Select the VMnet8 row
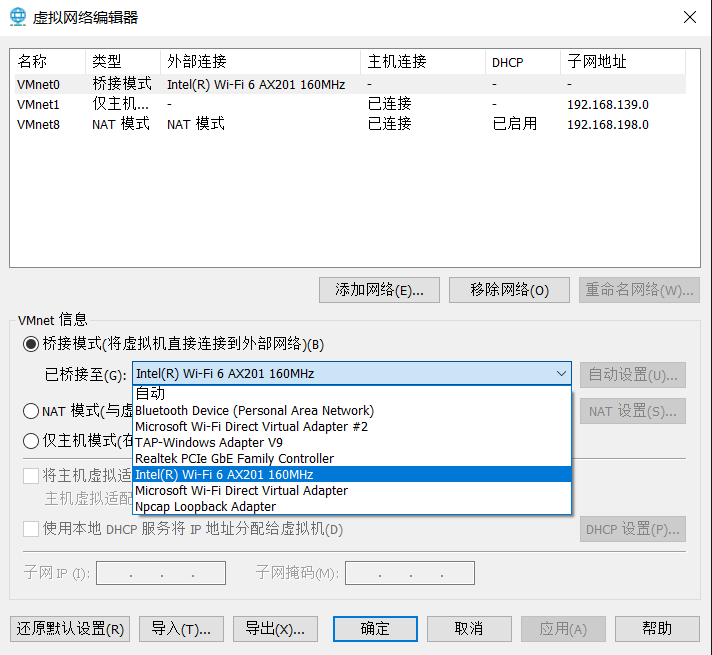 [x=350, y=124]
